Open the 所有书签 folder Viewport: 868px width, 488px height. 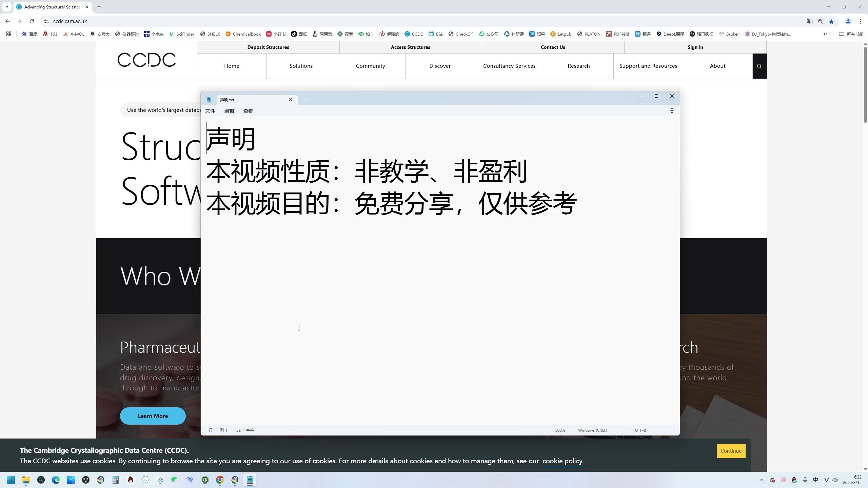coord(851,34)
